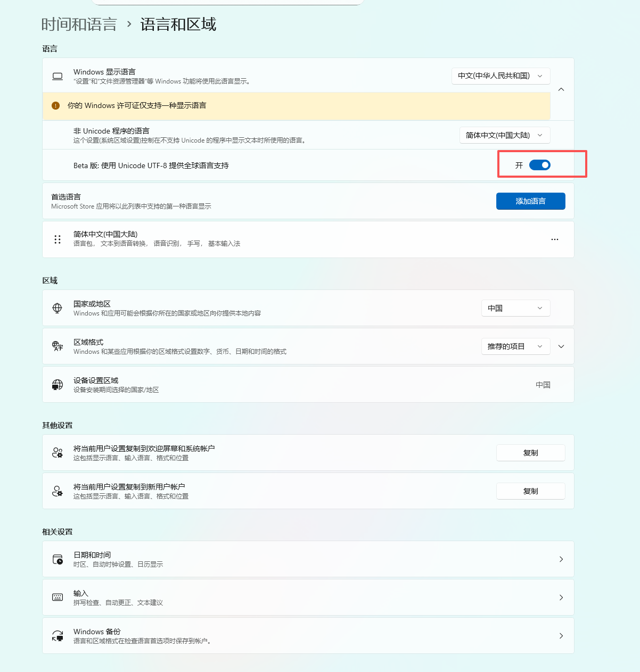Open the 非 Unicode 程序的语言 dropdown
The width and height of the screenshot is (640, 672).
click(x=505, y=135)
